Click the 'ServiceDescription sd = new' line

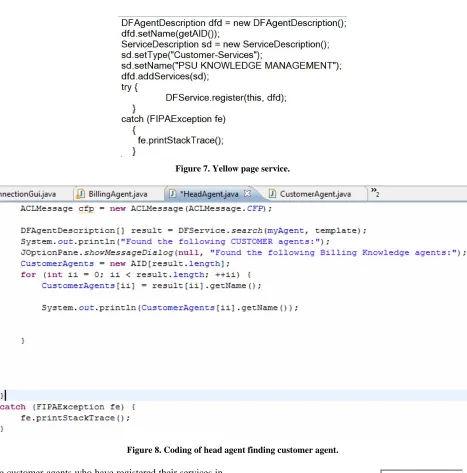tap(225, 44)
